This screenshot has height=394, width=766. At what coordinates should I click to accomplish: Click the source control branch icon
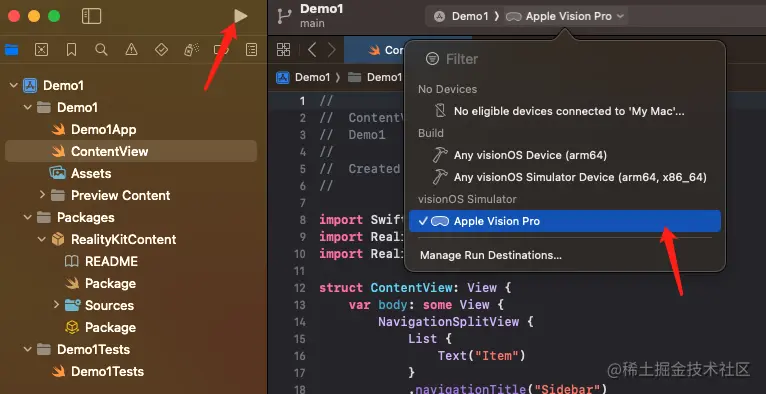tap(284, 16)
